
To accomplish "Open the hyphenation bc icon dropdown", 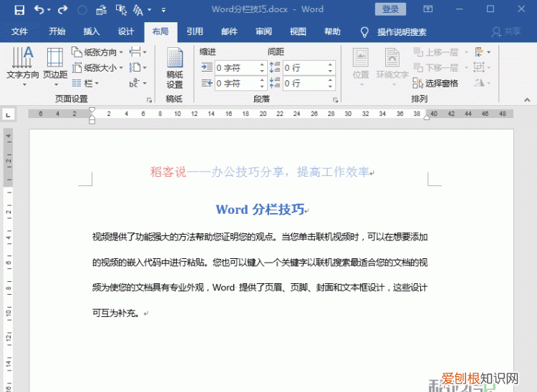I will tap(138, 83).
